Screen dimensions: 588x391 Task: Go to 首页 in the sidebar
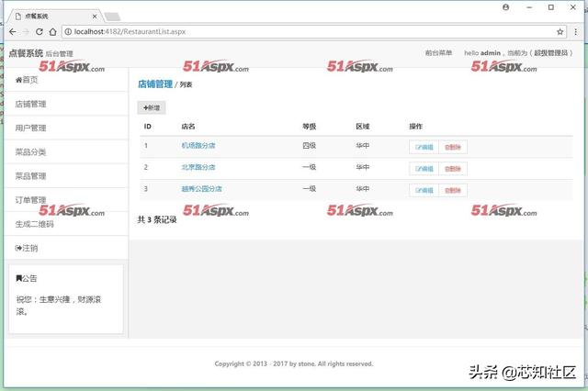(x=27, y=80)
